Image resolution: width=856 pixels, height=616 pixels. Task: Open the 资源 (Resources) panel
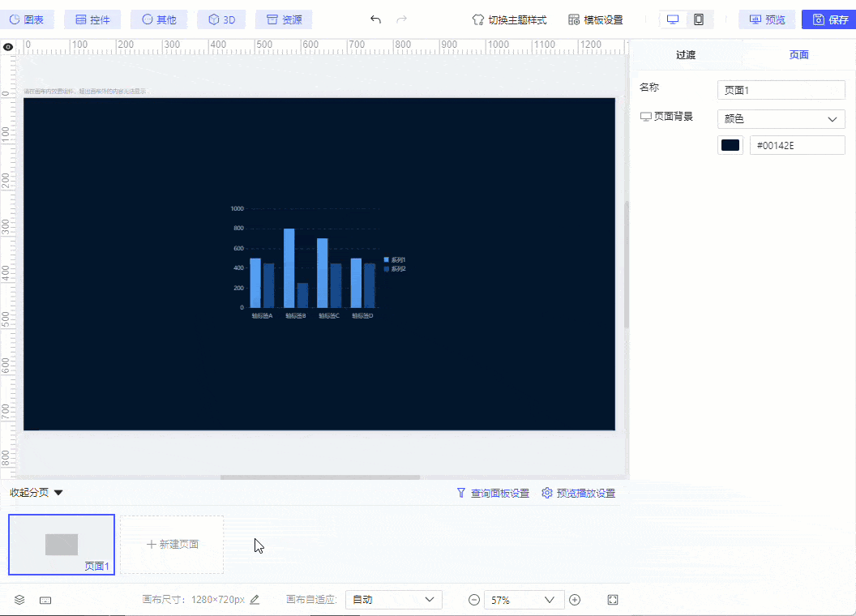pyautogui.click(x=283, y=19)
